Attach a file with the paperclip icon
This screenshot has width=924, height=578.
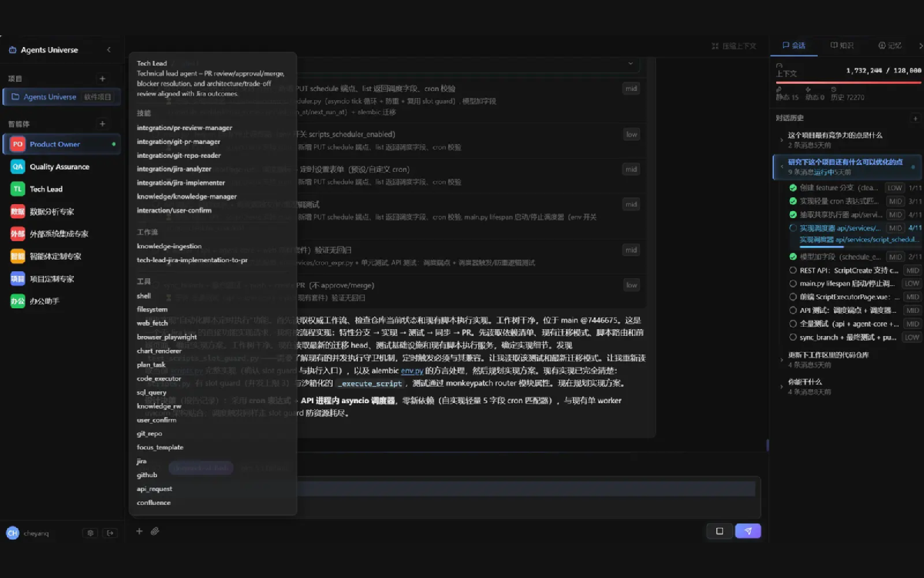click(x=155, y=531)
